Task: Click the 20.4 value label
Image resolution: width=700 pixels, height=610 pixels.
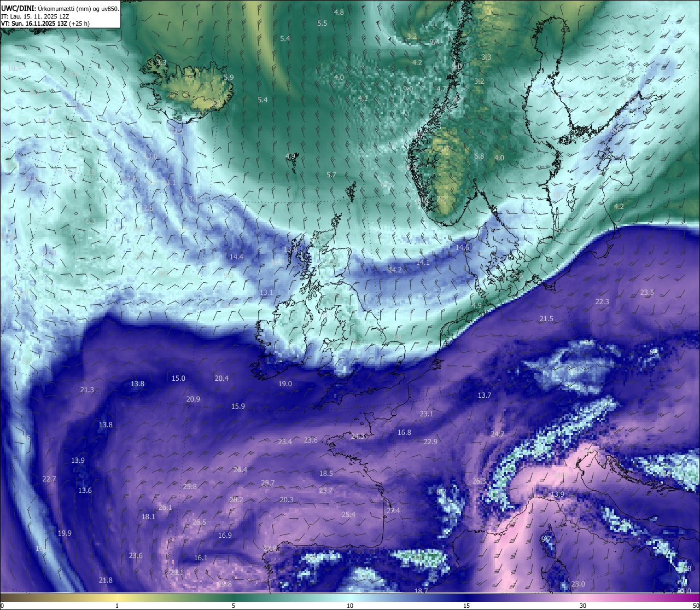Action: click(221, 379)
